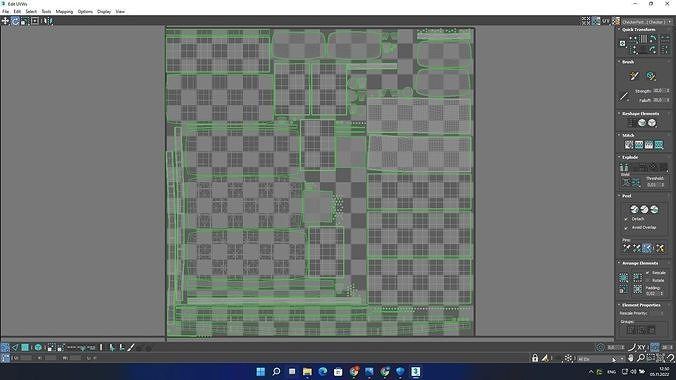Toggle Select by Element mode
This screenshot has width=676, height=380.
coord(38,347)
